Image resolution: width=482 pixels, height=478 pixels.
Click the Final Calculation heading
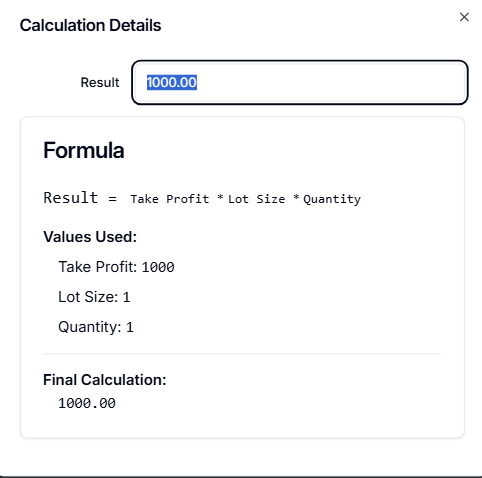point(105,380)
